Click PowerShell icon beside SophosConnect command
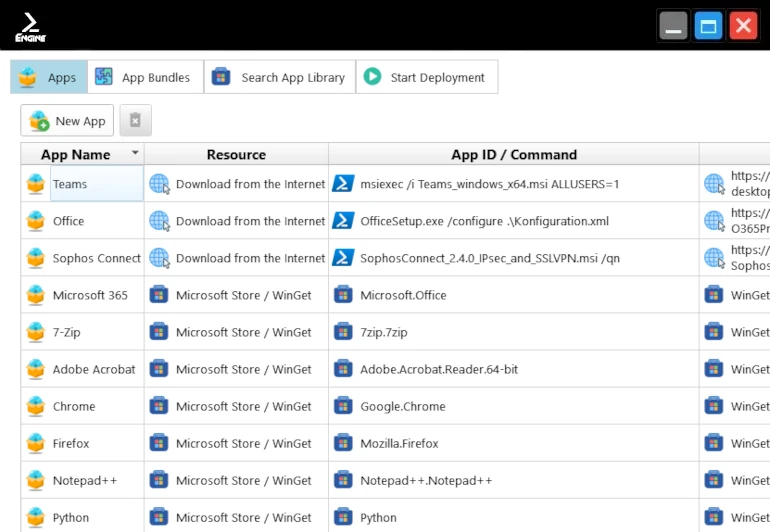This screenshot has height=532, width=770. [343, 258]
